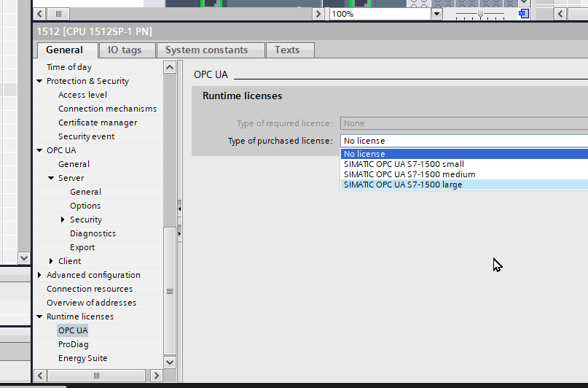The image size is (588, 388).
Task: Open Overview of addresses entry
Action: pos(91,303)
